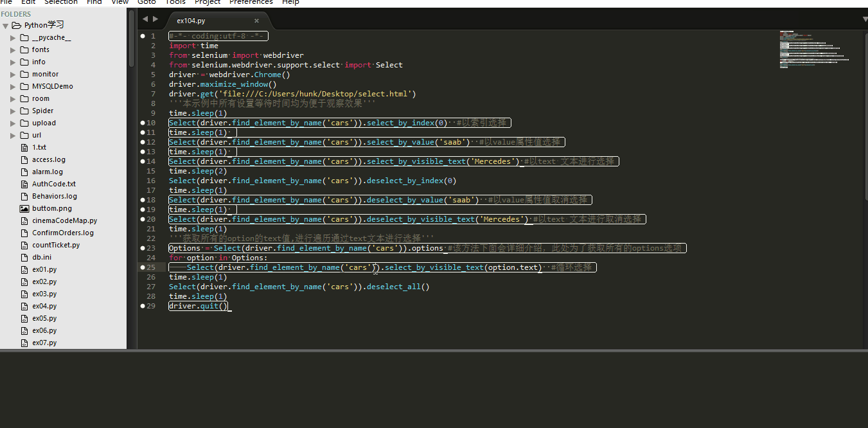The width and height of the screenshot is (868, 428).
Task: Open ConfirmOrders.log in the sidebar
Action: [63, 233]
